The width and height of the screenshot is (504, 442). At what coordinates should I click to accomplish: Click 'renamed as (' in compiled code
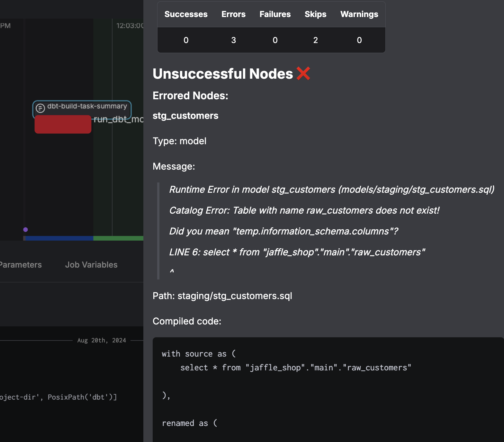(x=190, y=423)
